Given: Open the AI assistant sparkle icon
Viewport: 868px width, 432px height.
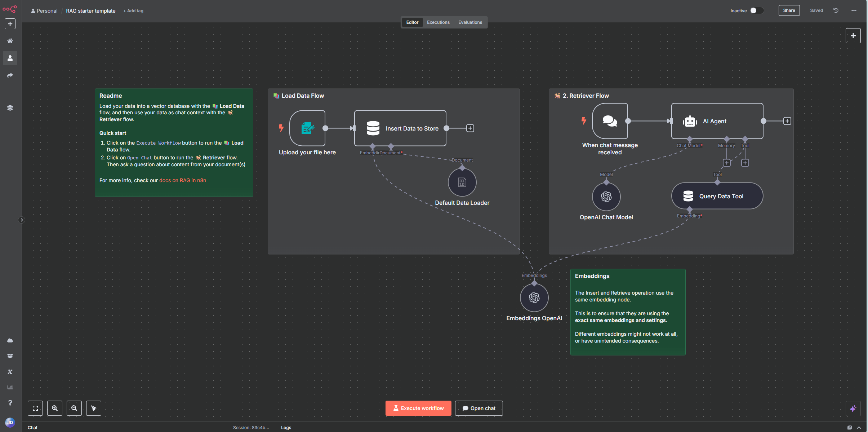Looking at the screenshot, I should pos(853,409).
